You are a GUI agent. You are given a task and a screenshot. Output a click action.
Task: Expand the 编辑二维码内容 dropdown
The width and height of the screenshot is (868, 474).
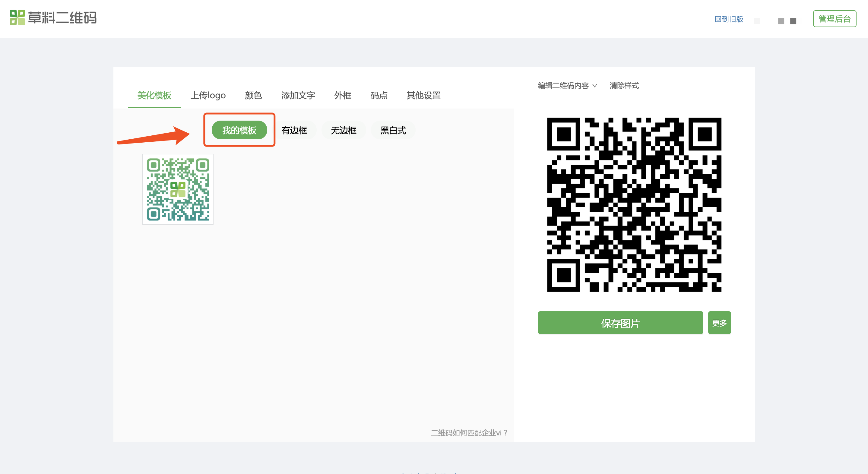[x=567, y=86]
